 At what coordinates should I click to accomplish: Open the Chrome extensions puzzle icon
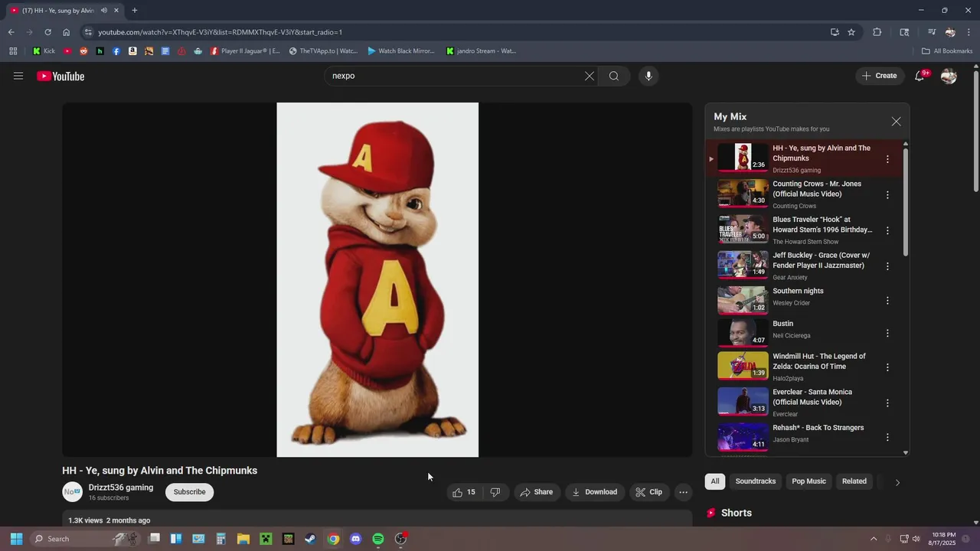[x=877, y=32]
